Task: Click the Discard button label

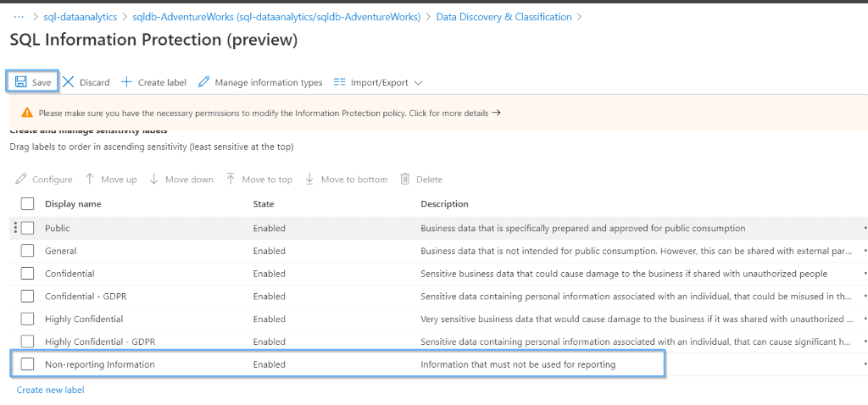Action: 95,82
